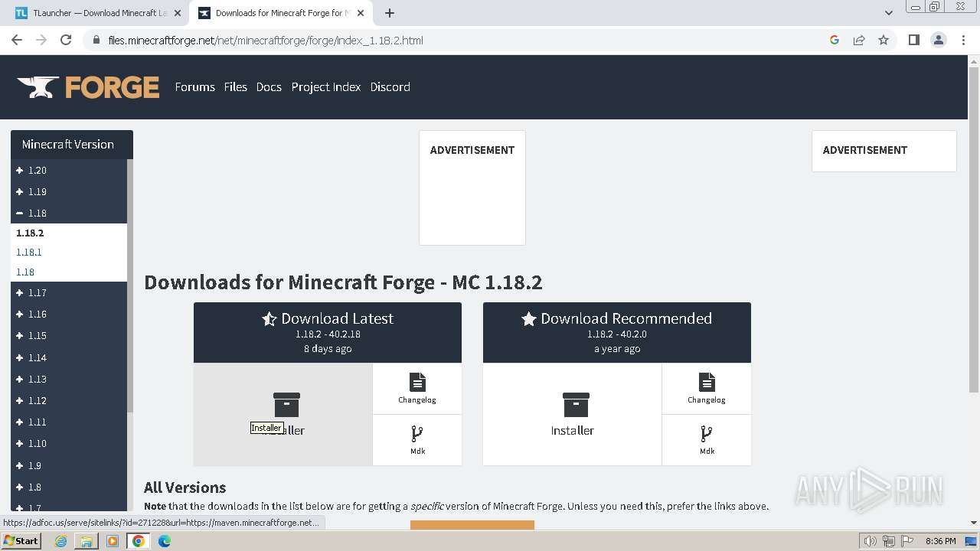Click the site info lock icon
Screen dimensions: 980x551
point(96,40)
